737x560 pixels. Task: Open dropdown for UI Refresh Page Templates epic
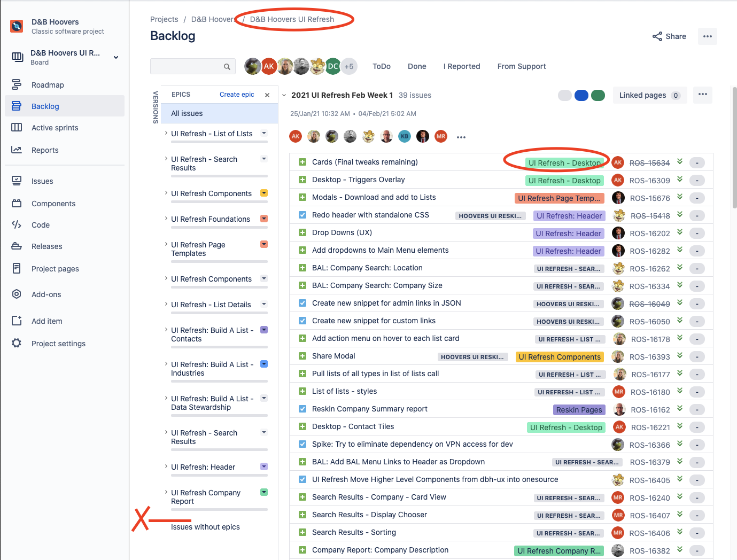[x=263, y=244]
